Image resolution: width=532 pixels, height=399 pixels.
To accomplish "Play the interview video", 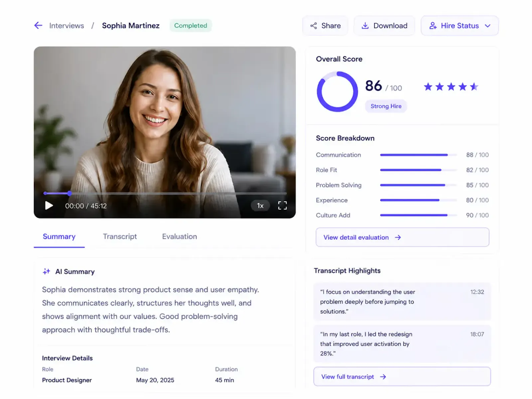I will click(49, 206).
